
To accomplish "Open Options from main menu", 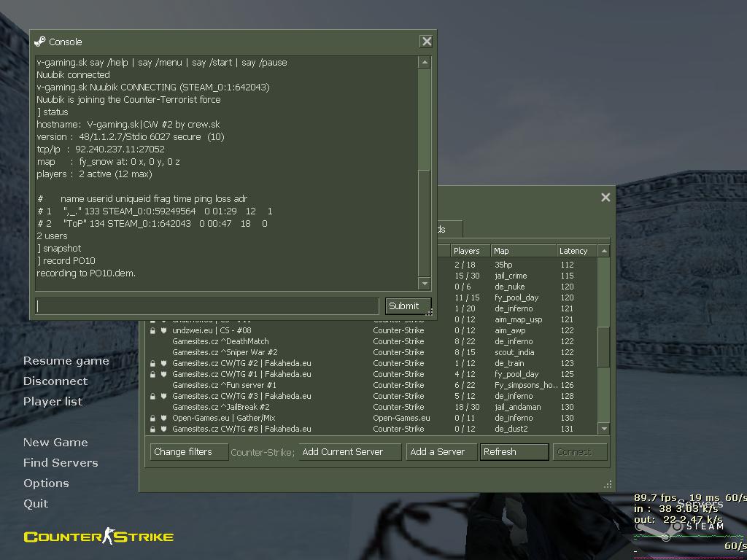I will pos(46,483).
